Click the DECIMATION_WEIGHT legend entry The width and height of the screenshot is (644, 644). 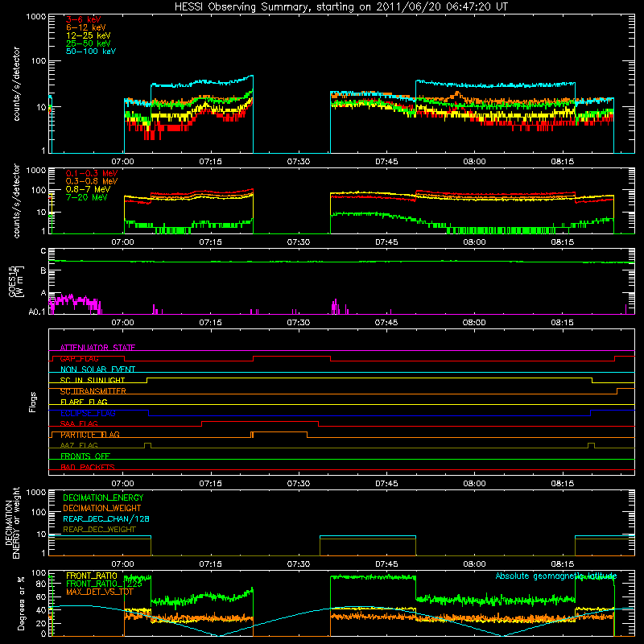(102, 508)
